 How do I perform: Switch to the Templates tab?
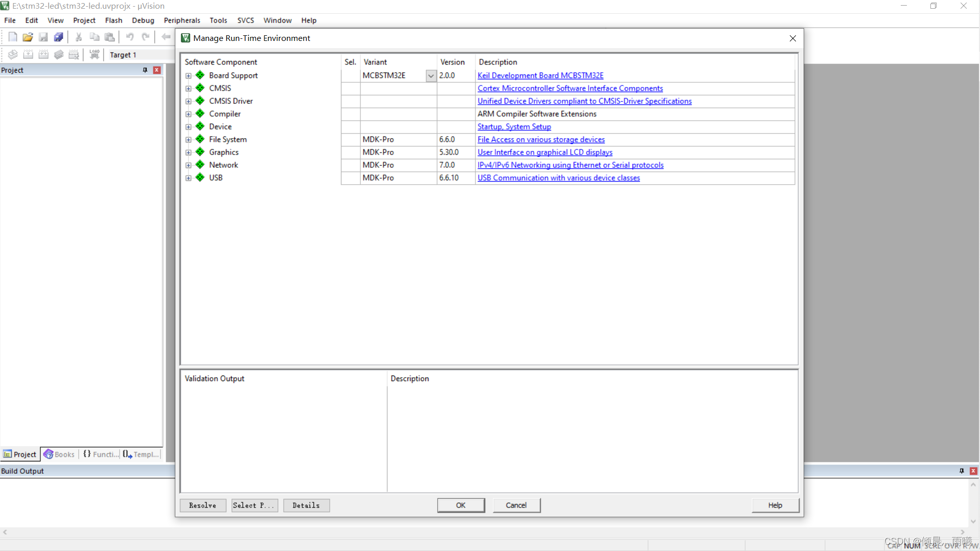tap(141, 454)
